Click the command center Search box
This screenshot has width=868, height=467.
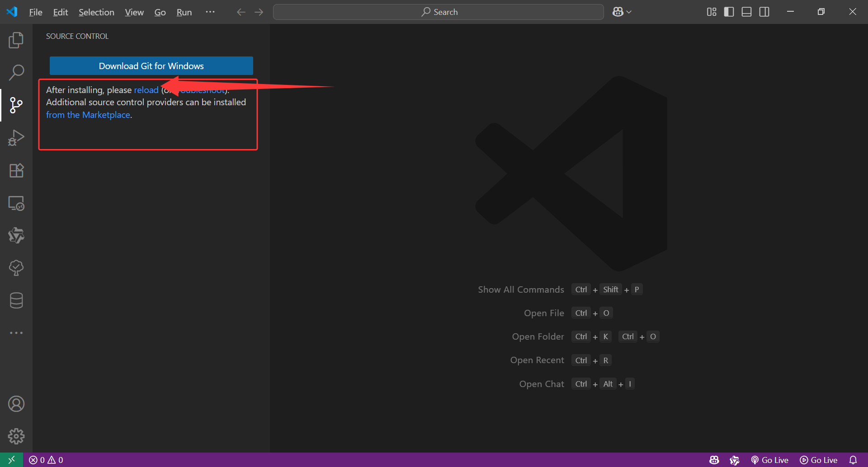tap(439, 12)
